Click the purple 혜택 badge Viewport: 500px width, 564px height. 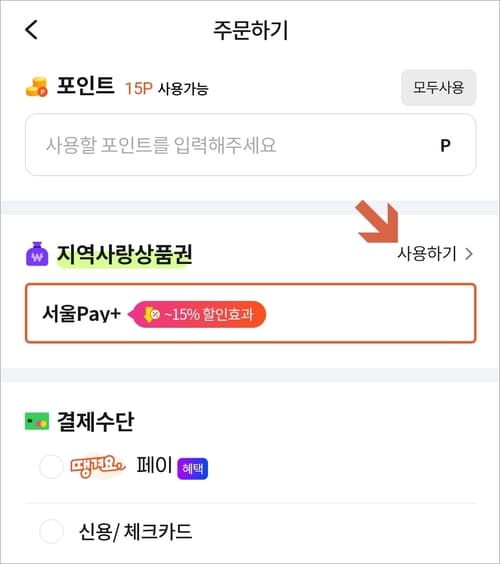(192, 468)
